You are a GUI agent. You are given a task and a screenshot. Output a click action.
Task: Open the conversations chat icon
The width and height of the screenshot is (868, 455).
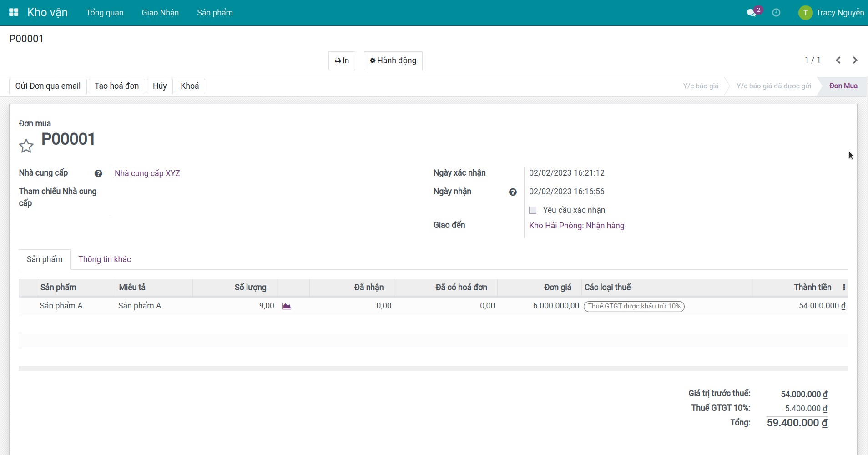pyautogui.click(x=751, y=13)
